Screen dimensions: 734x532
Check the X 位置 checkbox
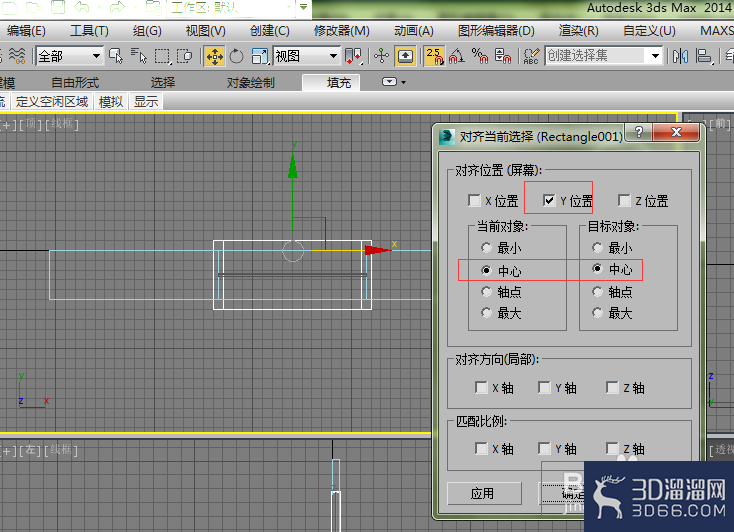474,201
